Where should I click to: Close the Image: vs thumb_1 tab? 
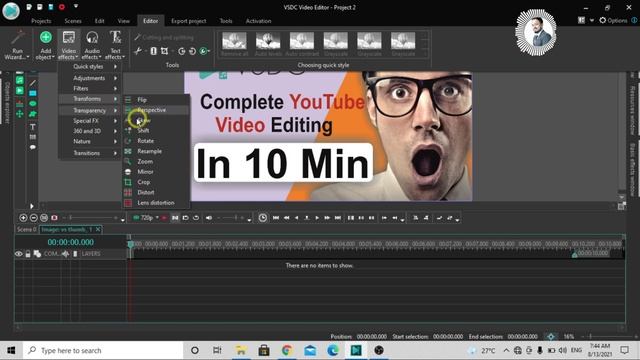[98, 229]
